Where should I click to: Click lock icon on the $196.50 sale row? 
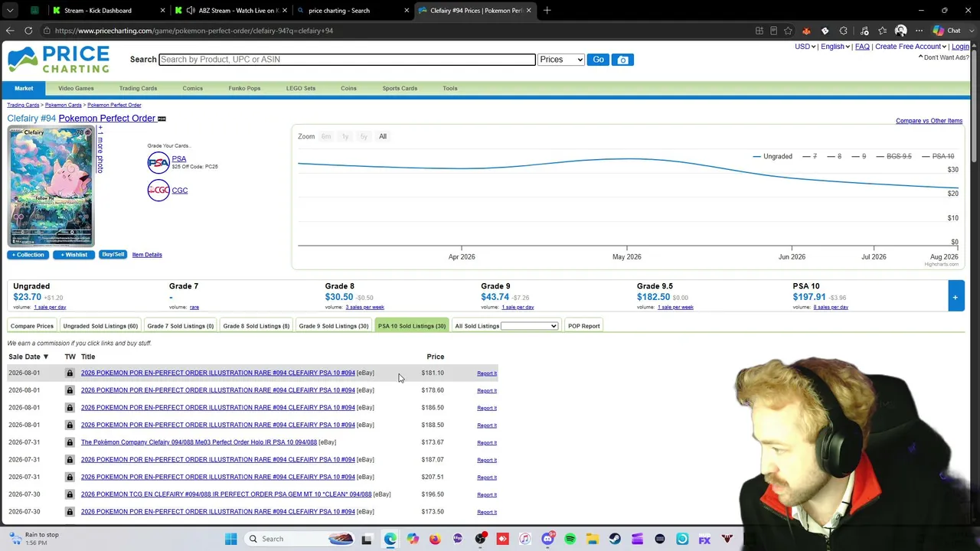coord(70,494)
